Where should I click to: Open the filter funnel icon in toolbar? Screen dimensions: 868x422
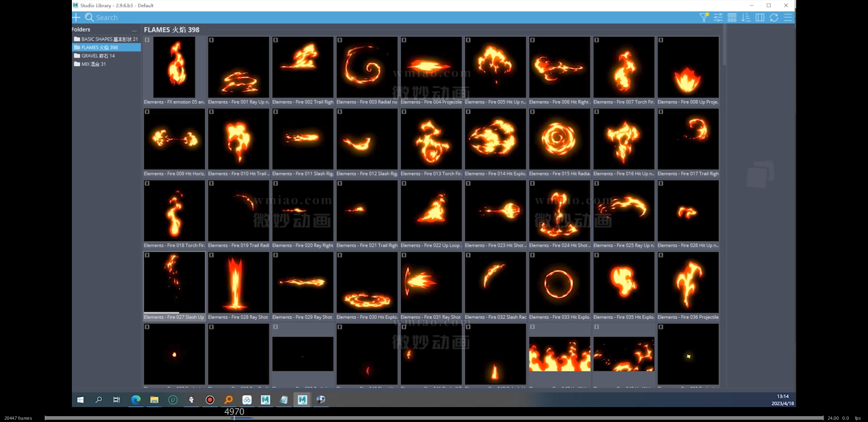coord(703,17)
